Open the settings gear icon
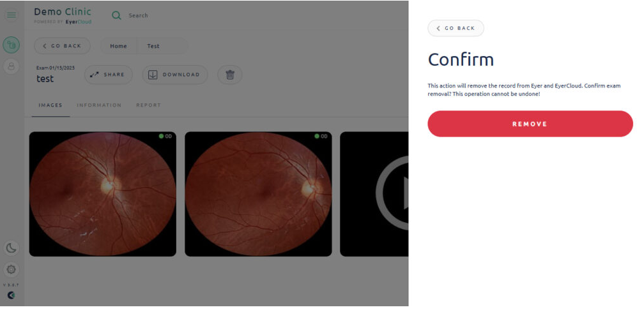644x312 pixels. 11,269
